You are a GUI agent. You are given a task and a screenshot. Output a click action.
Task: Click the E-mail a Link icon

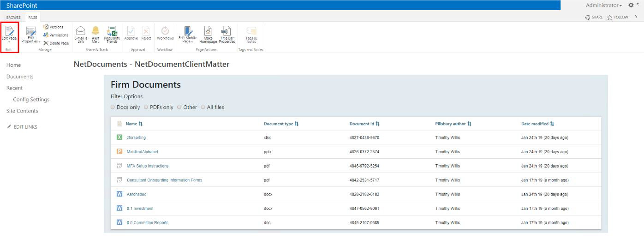click(81, 31)
